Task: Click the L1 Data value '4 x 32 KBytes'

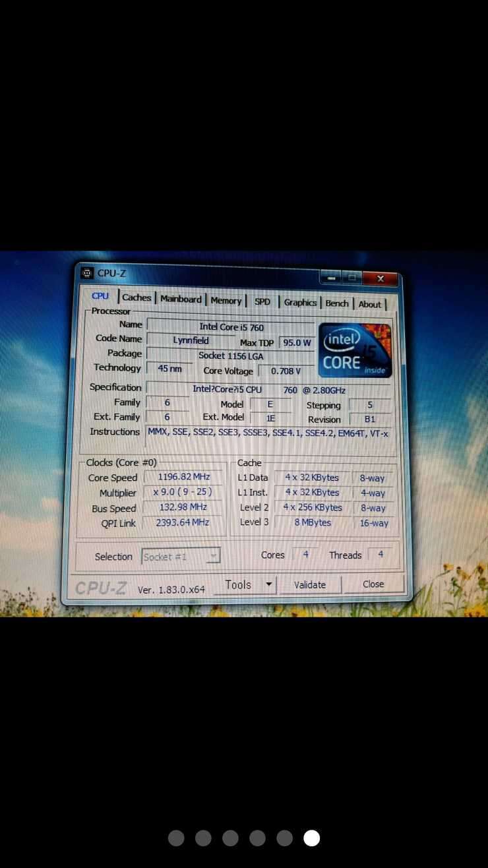Action: [312, 478]
